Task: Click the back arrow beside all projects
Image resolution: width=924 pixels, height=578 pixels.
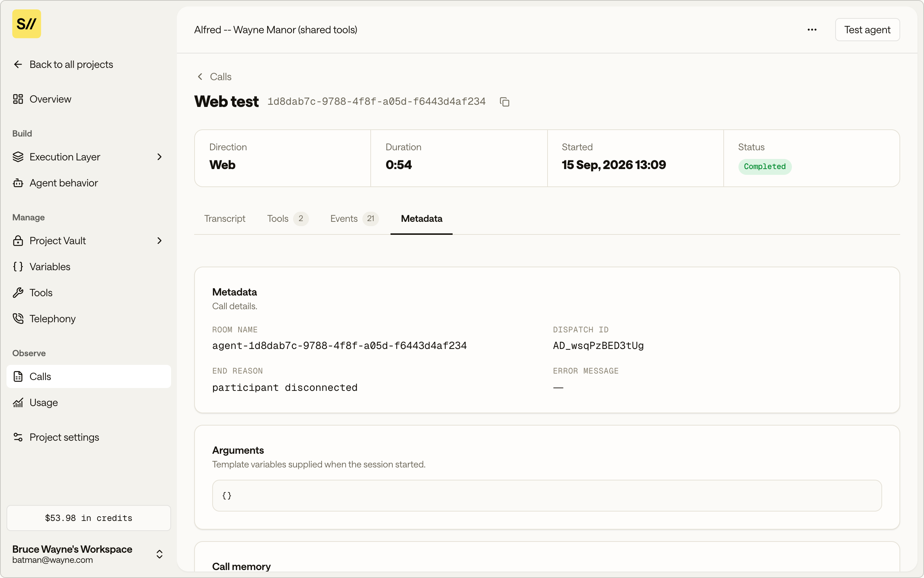Action: 18,64
